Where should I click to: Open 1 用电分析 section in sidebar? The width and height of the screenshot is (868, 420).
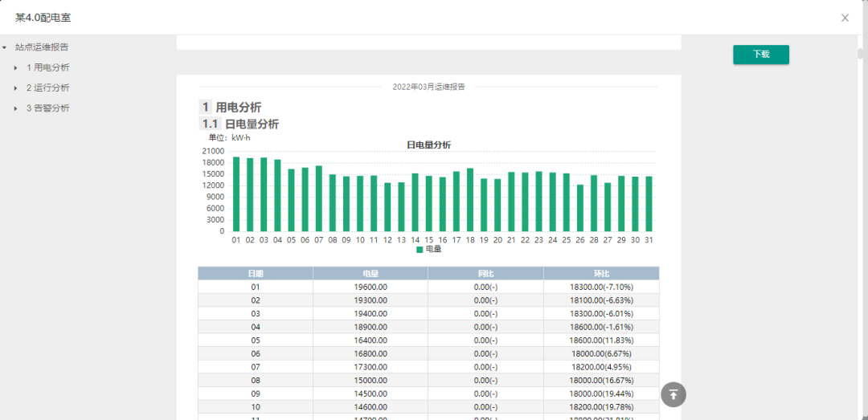click(x=47, y=67)
